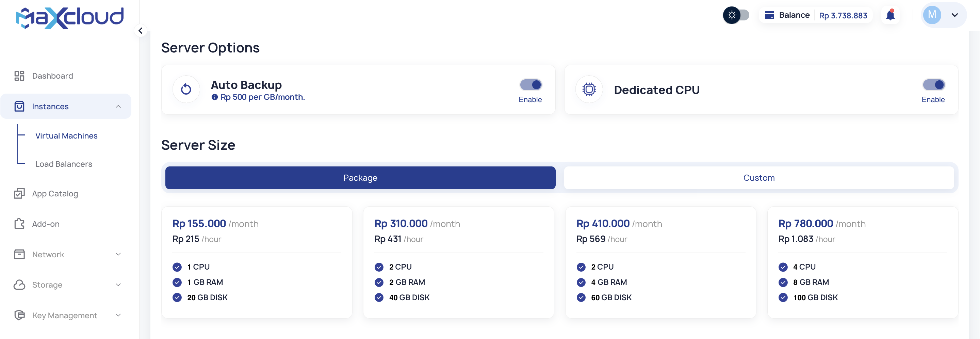Click the info icon beside Rp 500 per GB
Screen dimensions: 980x339
pos(215,97)
